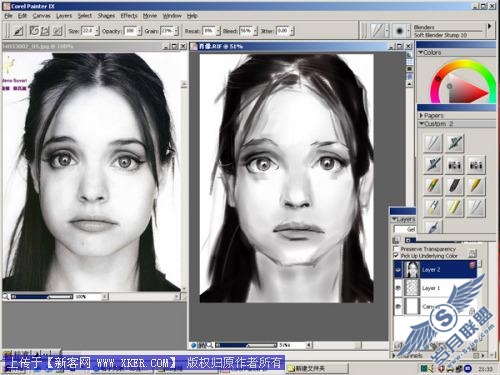Toggle impasto icon in portrait window
The image size is (500, 375).
pos(410,76)
